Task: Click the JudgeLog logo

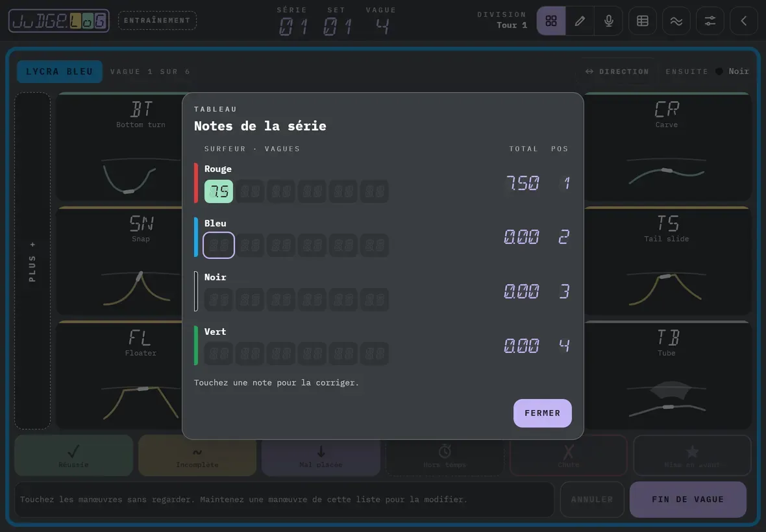Action: pos(58,21)
